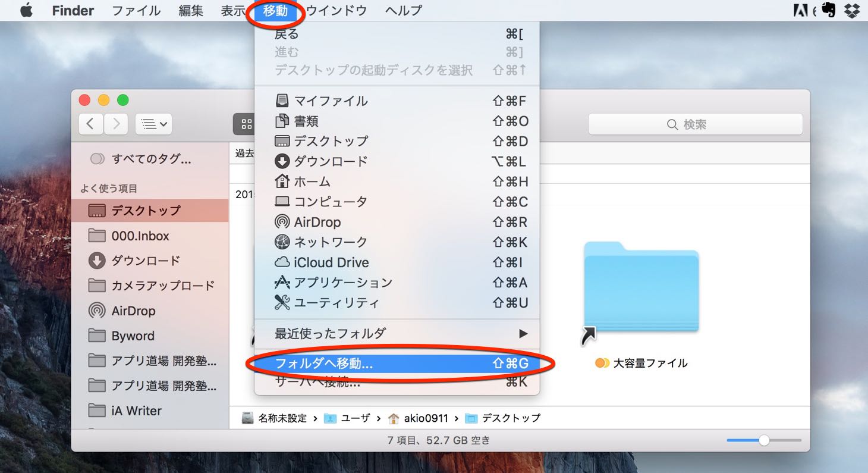The height and width of the screenshot is (473, 868).
Task: Select フォルダへ移動… menu item
Action: [x=397, y=363]
